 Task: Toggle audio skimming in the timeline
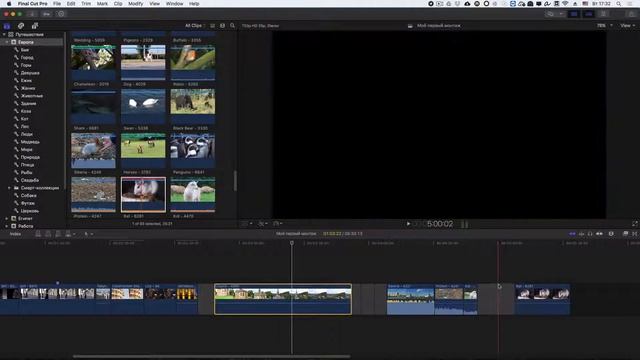581,234
